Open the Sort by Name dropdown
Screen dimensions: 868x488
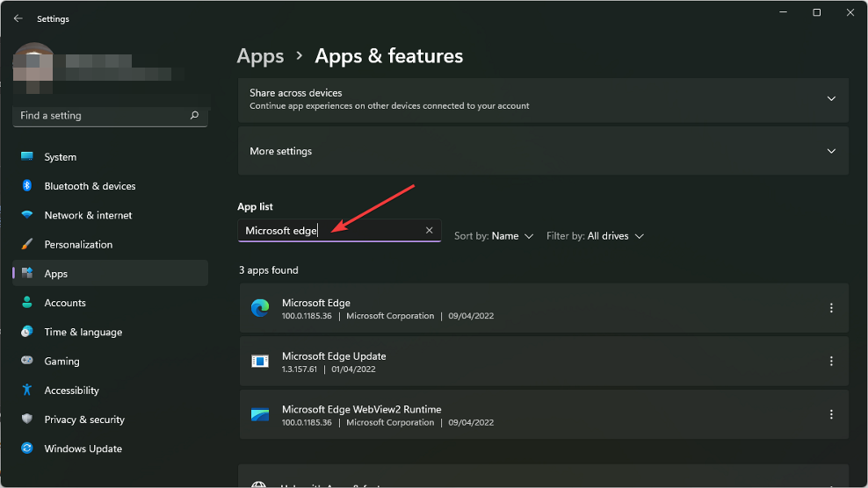494,236
